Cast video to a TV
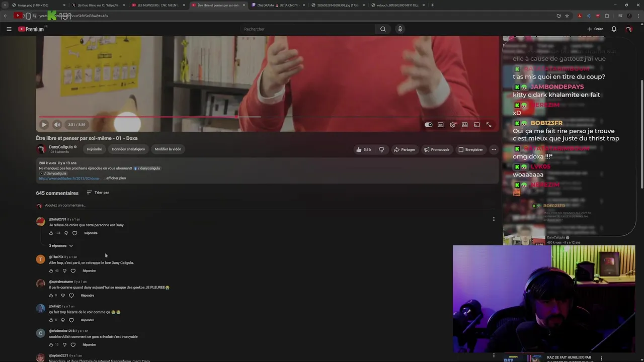 [x=476, y=125]
